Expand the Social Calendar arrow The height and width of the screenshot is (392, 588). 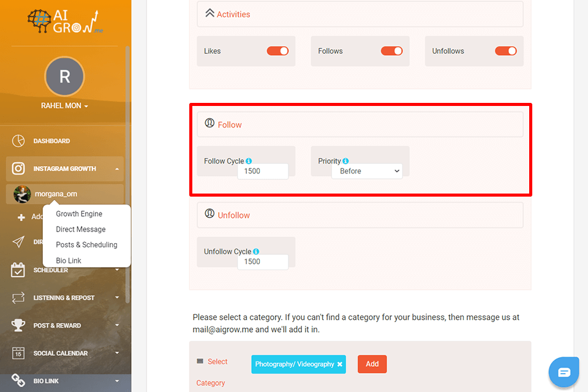tap(117, 353)
